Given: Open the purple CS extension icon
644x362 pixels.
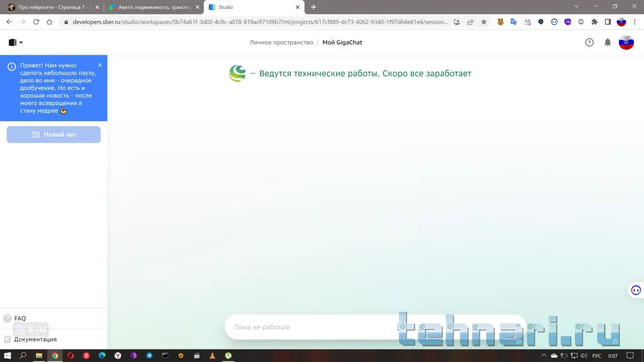Looking at the screenshot, I should click(x=568, y=22).
